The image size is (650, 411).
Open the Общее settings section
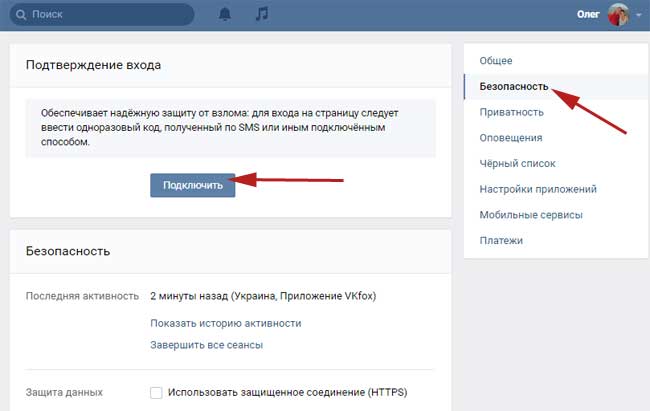coord(497,61)
